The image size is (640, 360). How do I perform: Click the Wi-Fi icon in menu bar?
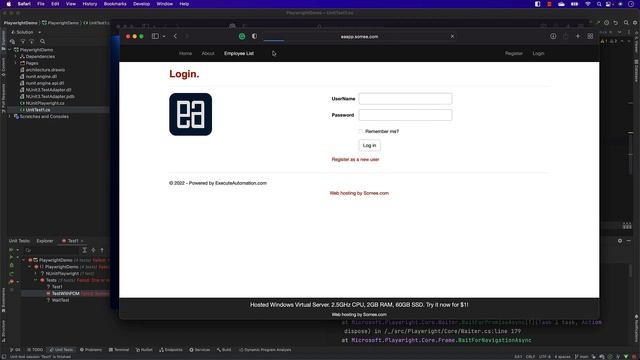588,4
